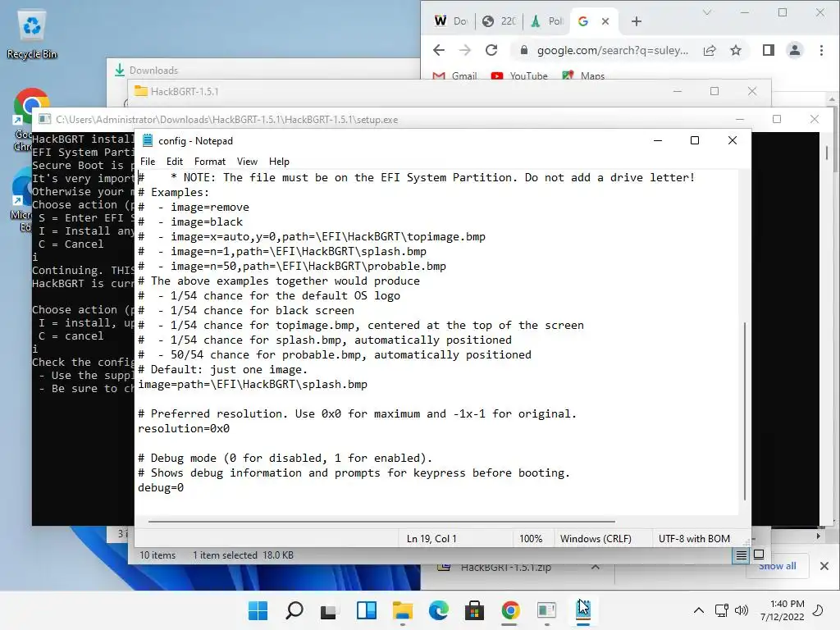Switch Explorer to details view
Screen dimensions: 840x630
[741, 555]
